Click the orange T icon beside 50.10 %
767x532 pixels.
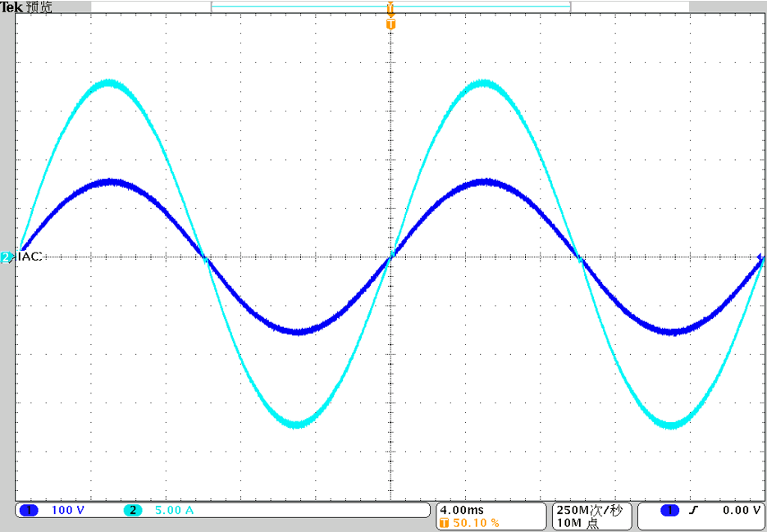tap(444, 523)
